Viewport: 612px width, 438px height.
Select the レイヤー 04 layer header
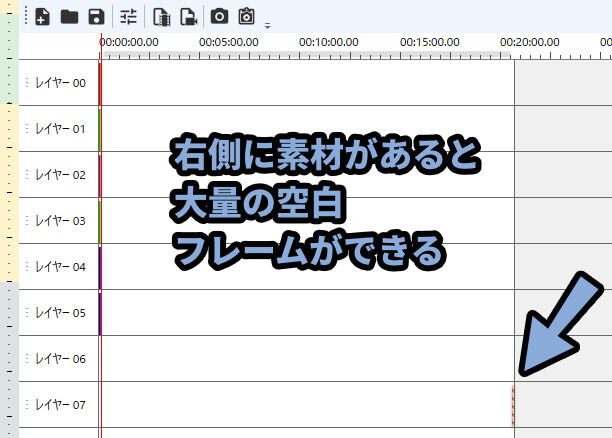pyautogui.click(x=59, y=267)
